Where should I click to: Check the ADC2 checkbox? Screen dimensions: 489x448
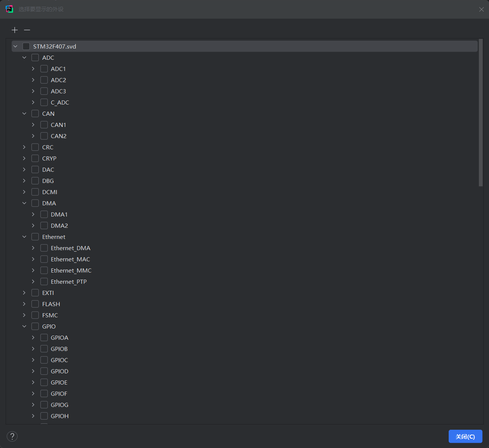44,80
